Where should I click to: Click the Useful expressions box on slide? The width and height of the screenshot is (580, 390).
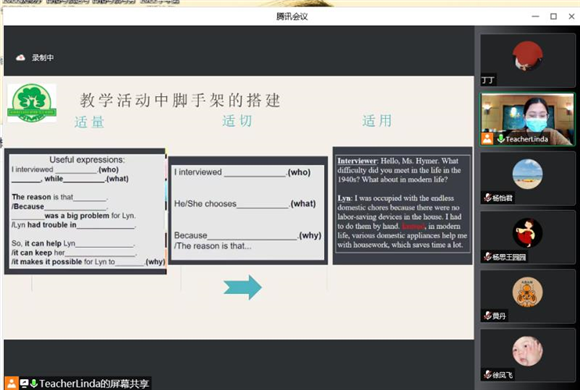coord(85,211)
